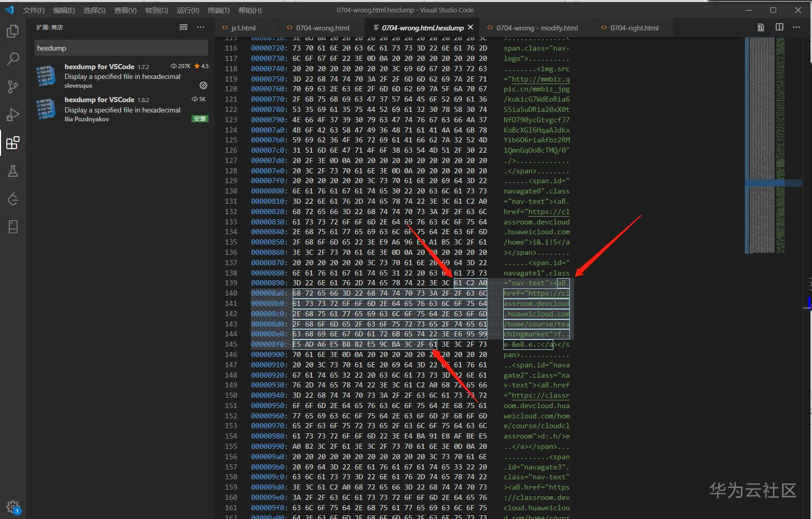Click the binary hex file icon in editor toolbar
This screenshot has width=812, height=519.
[760, 27]
